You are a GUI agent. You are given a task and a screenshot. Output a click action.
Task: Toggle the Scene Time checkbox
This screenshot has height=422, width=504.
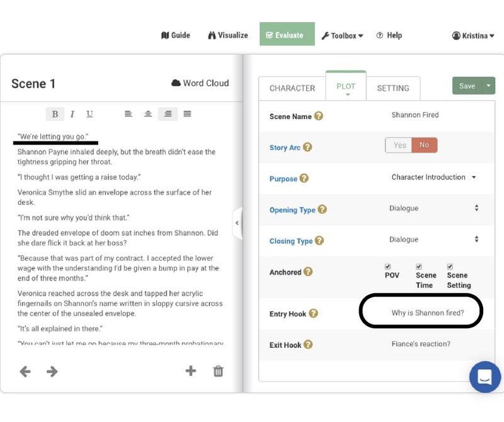(419, 266)
